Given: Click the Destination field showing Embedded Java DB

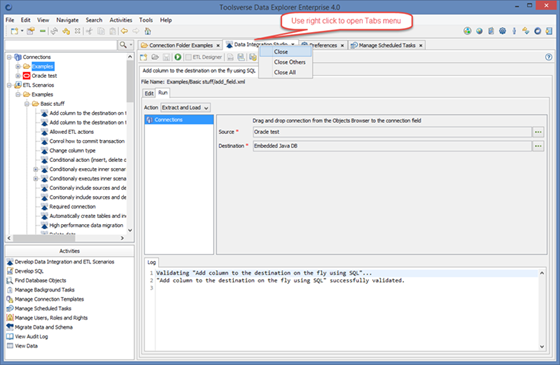Looking at the screenshot, I should point(392,146).
